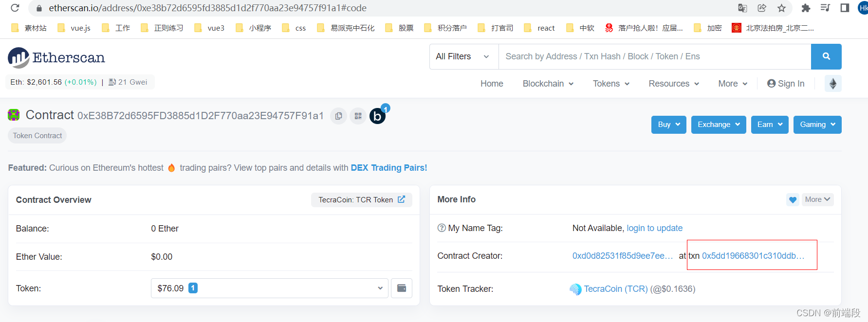Open the 小程序 bookmark folder

click(253, 28)
